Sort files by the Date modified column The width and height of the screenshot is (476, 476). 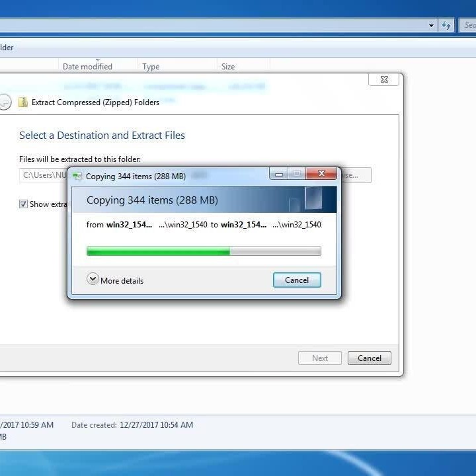(x=87, y=67)
